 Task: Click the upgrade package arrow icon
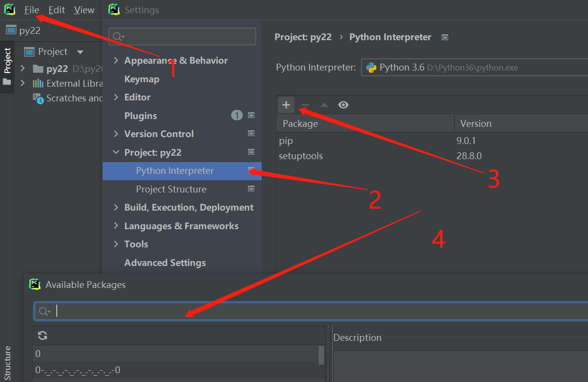coord(324,105)
